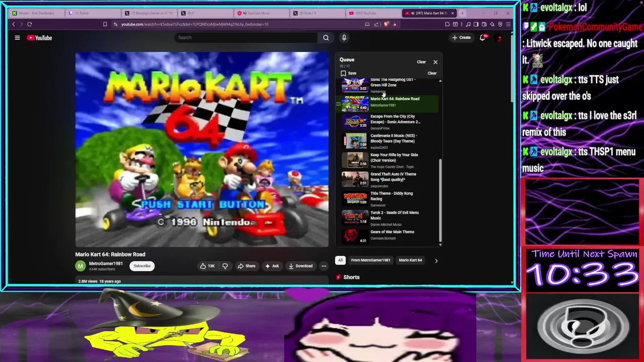Click the search magnifier button
The image size is (644, 362).
click(326, 38)
